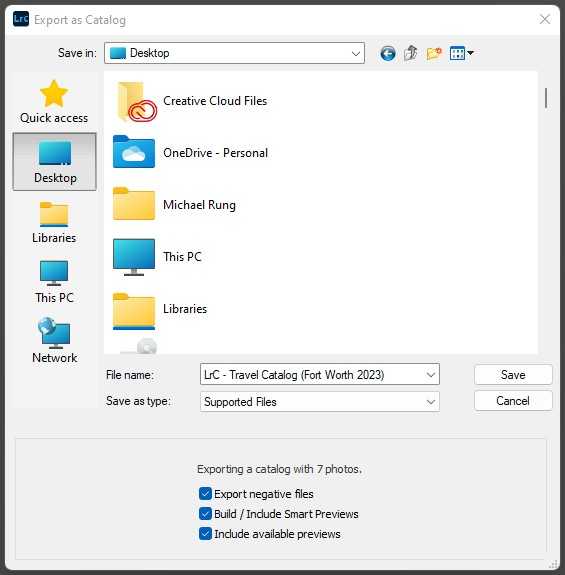Click the Cancel button

[513, 400]
